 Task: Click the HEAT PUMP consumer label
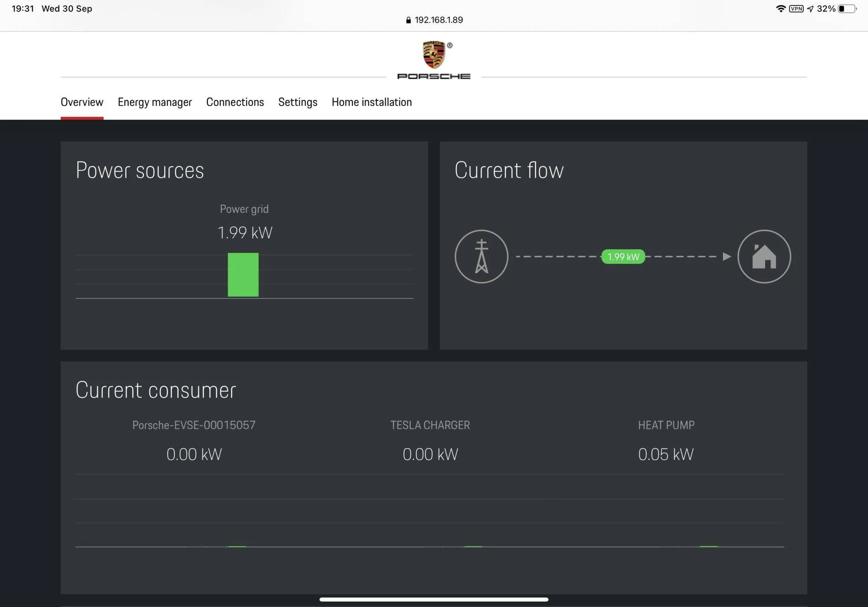tap(666, 425)
